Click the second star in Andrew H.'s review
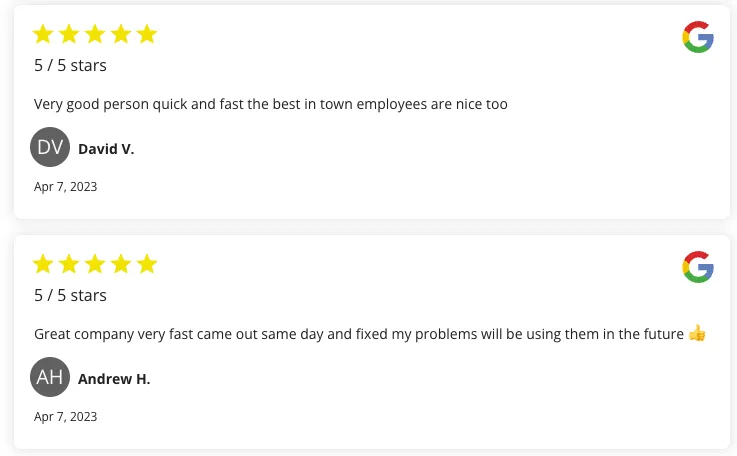The image size is (737, 456). coord(69,265)
